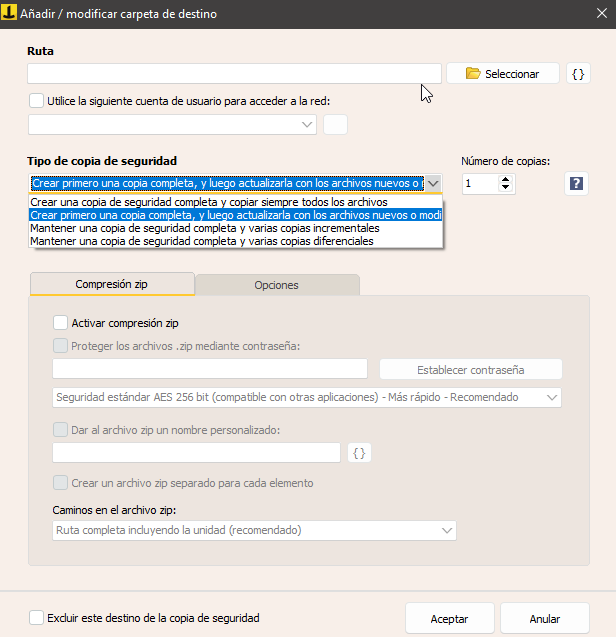Click the curly braces icon beside Seleccionar
The width and height of the screenshot is (616, 637).
[578, 73]
